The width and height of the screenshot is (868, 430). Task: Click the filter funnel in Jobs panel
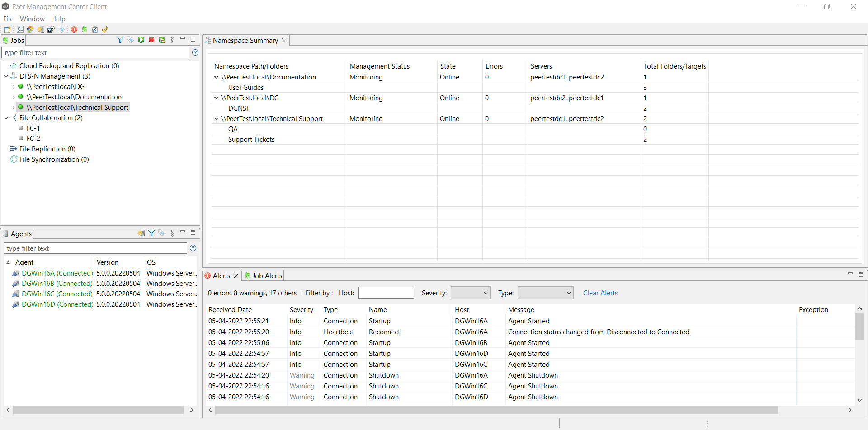120,40
